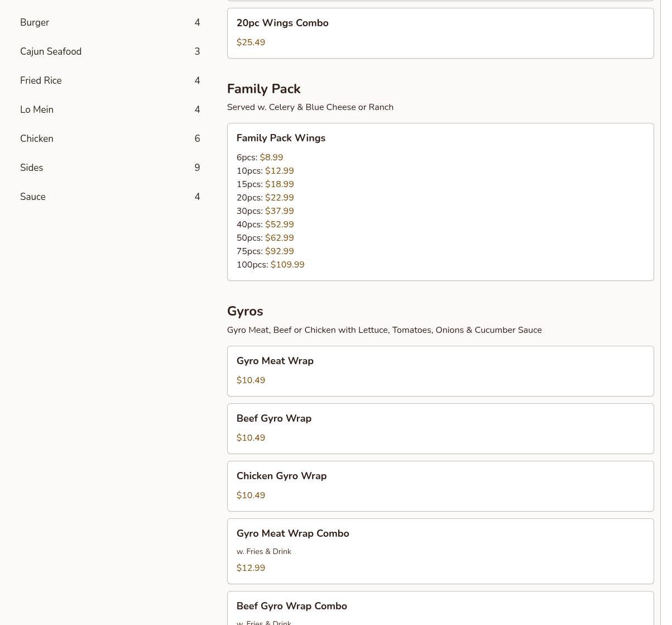Pick the Beef Gyro Wrap item
Image resolution: width=672 pixels, height=625 pixels.
pos(440,428)
